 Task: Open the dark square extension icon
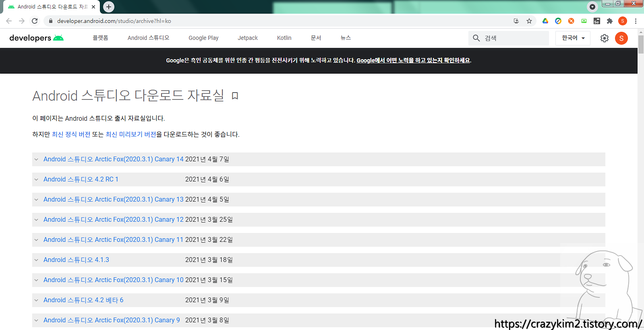597,21
